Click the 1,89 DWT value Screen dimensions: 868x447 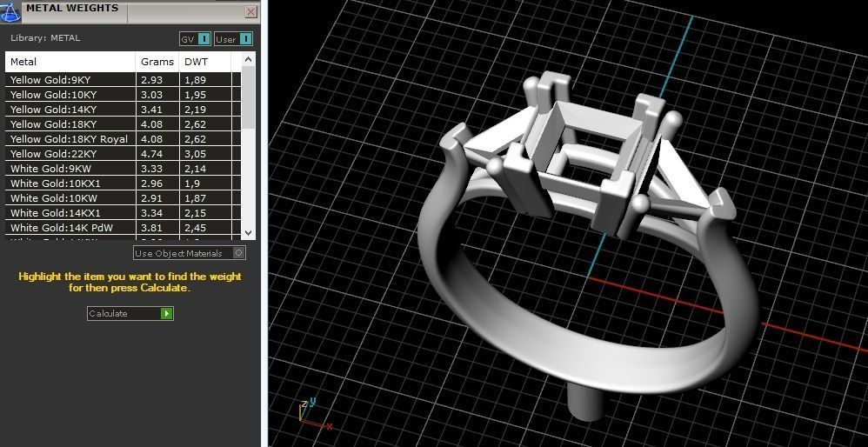(x=196, y=80)
